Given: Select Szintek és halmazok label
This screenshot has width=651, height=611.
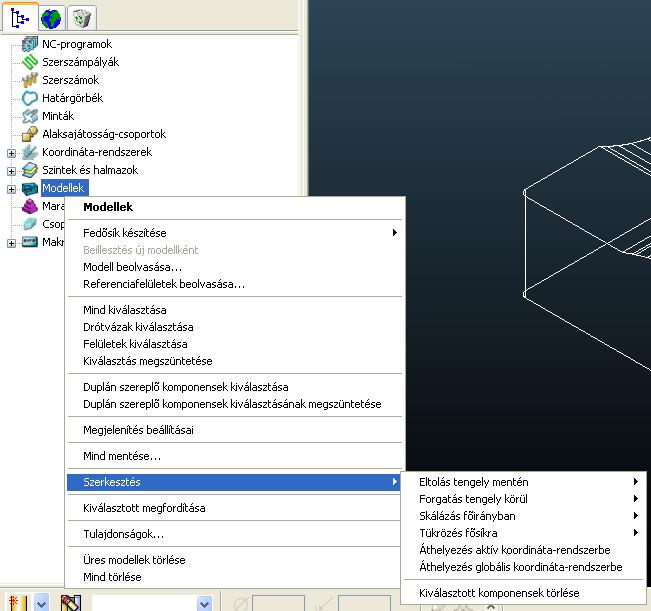Looking at the screenshot, I should pos(90,170).
